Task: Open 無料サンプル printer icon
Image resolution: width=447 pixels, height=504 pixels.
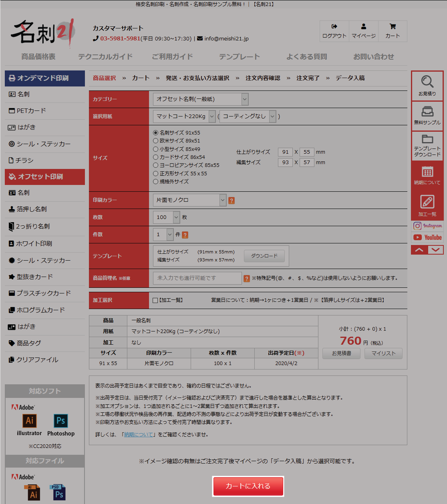Action: (x=427, y=111)
